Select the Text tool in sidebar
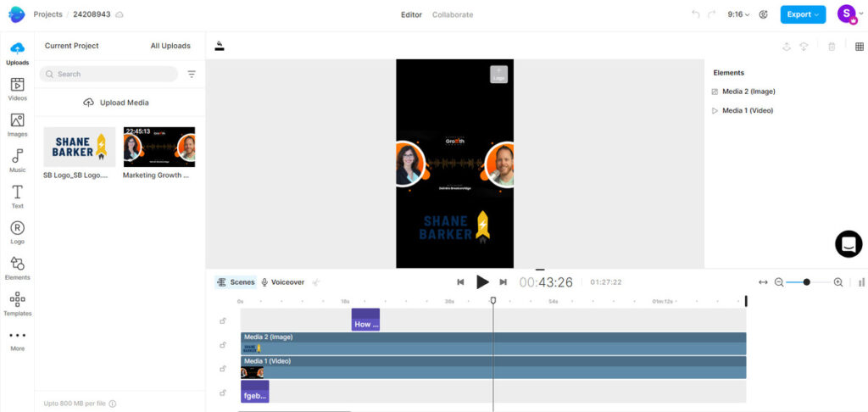Screen dimensions: 868x412 17,198
